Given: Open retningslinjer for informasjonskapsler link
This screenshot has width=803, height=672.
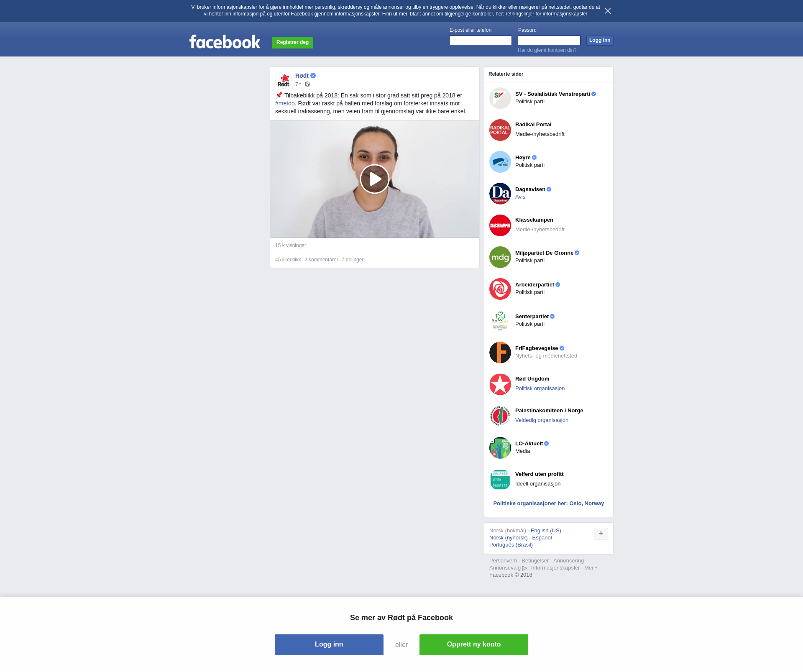Looking at the screenshot, I should click(x=546, y=14).
